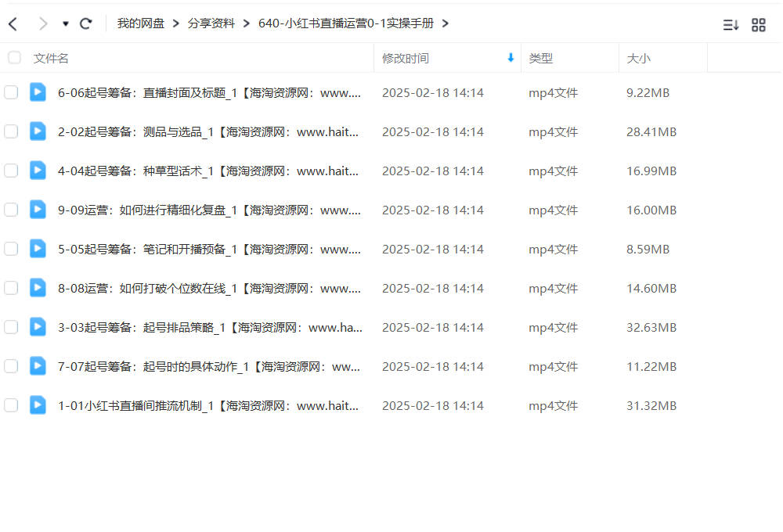Click video icon of 9-09运营 file
Screen dimensions: 783x532
coord(38,209)
